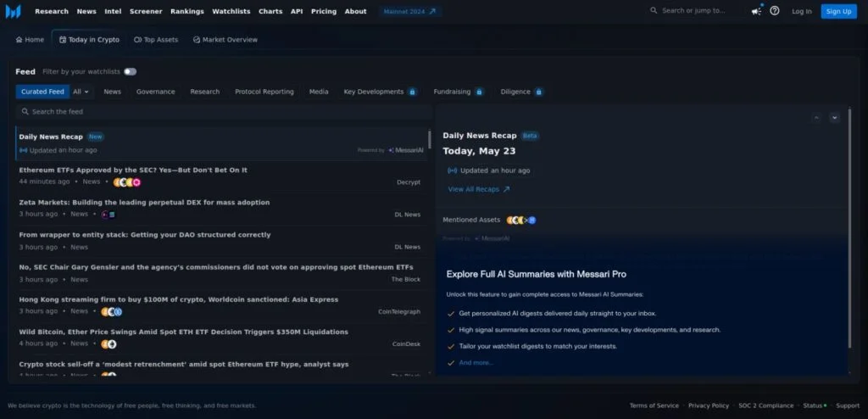This screenshot has height=419, width=868.
Task: Open No, SEC Chair Gary Gensler article
Action: pos(216,268)
